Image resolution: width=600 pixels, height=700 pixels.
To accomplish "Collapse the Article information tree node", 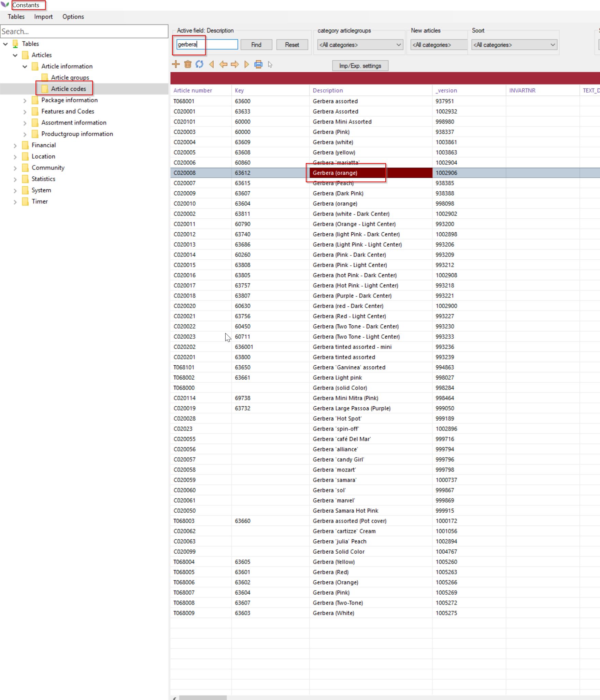I will 25,67.
